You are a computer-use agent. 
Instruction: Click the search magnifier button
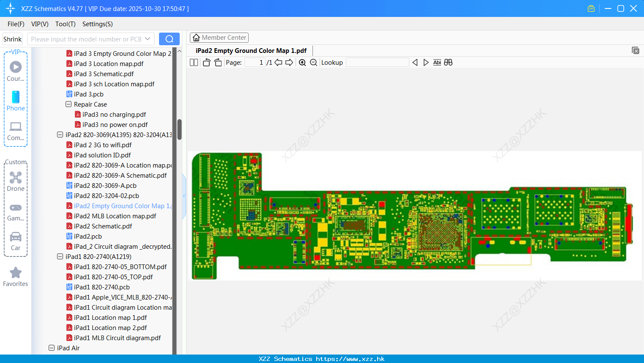[169, 39]
